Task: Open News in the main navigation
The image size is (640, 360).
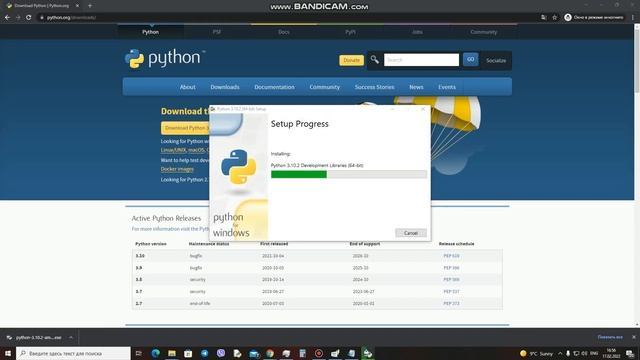Action: (x=416, y=87)
